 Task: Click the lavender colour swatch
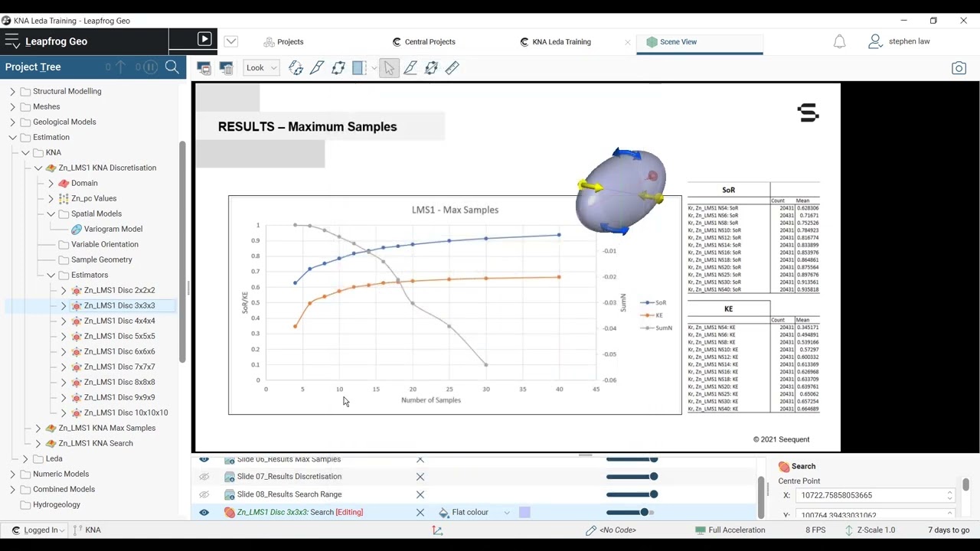[x=524, y=512]
